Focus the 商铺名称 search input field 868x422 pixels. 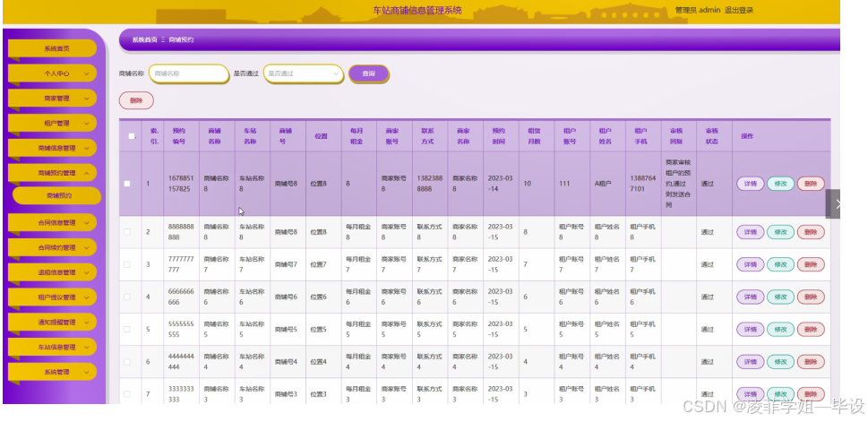[x=189, y=73]
